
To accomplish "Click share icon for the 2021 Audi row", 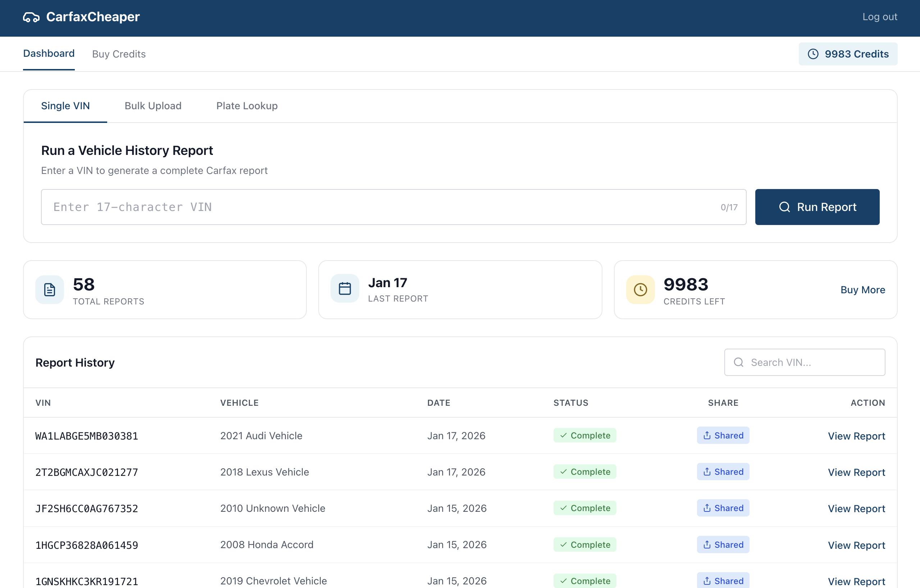I will [707, 435].
